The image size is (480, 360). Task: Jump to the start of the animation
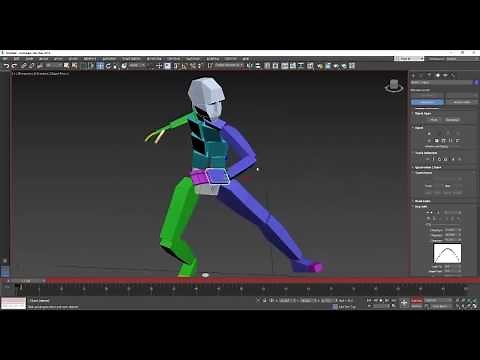coord(369,300)
